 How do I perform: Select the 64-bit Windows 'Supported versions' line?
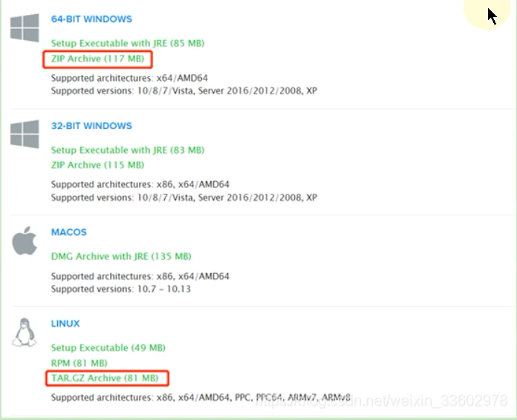(x=184, y=91)
